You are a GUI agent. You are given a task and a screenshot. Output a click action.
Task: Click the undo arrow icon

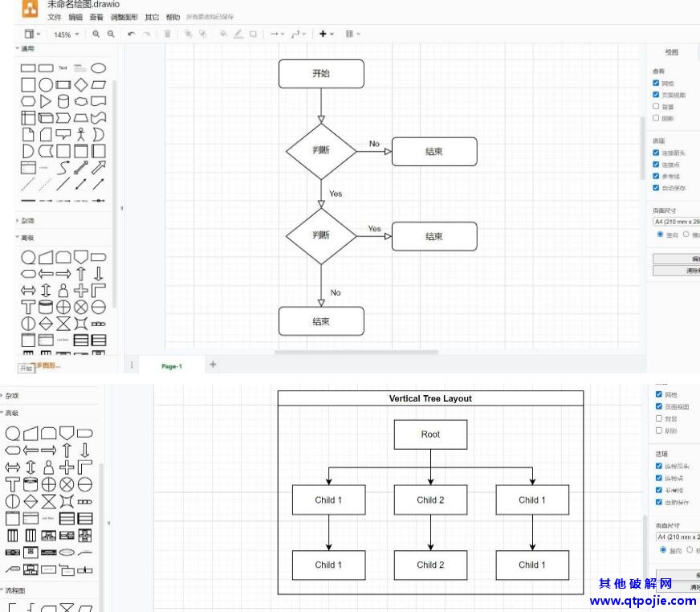(x=132, y=34)
